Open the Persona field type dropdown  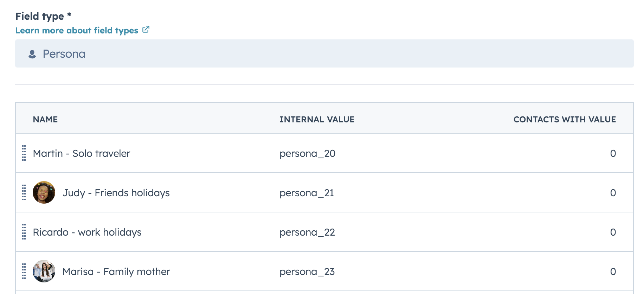324,53
